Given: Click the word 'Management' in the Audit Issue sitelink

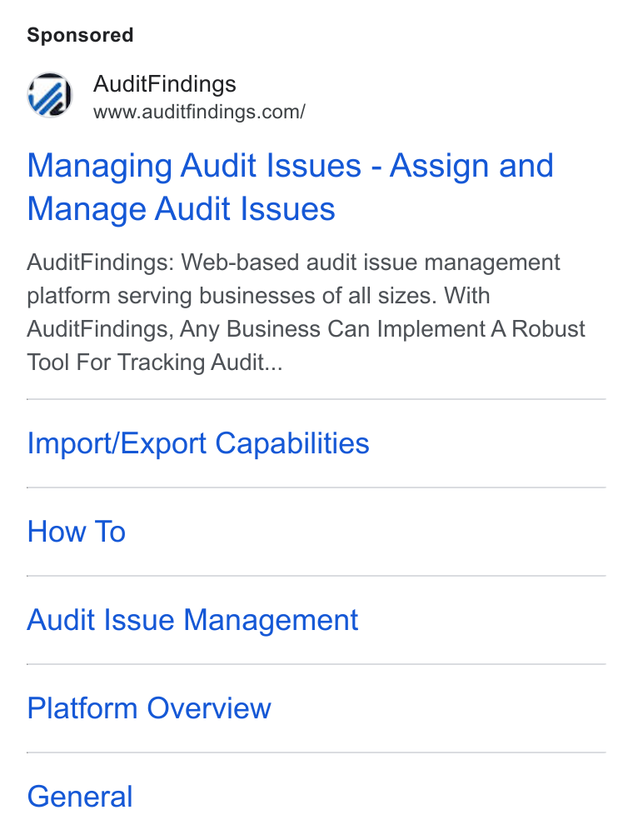Looking at the screenshot, I should (271, 620).
